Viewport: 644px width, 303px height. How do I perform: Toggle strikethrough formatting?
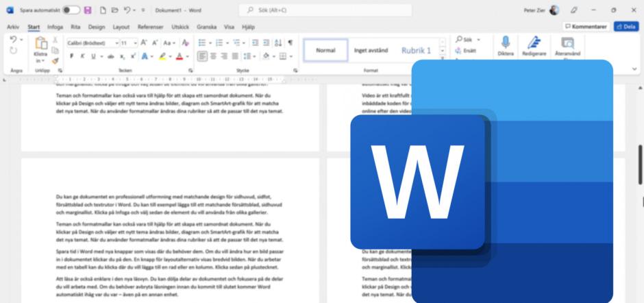pyautogui.click(x=111, y=56)
